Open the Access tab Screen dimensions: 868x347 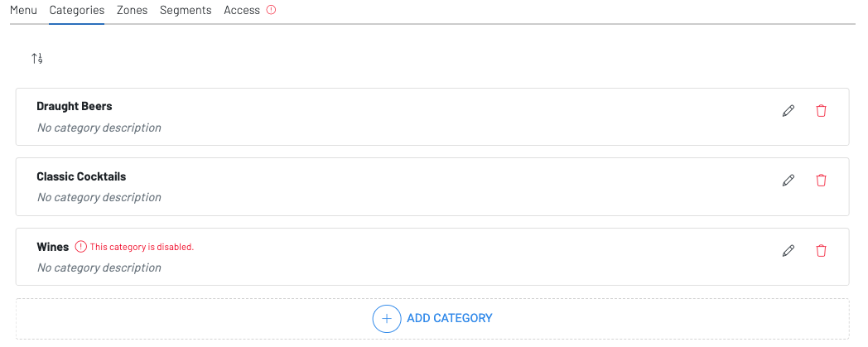pos(242,11)
